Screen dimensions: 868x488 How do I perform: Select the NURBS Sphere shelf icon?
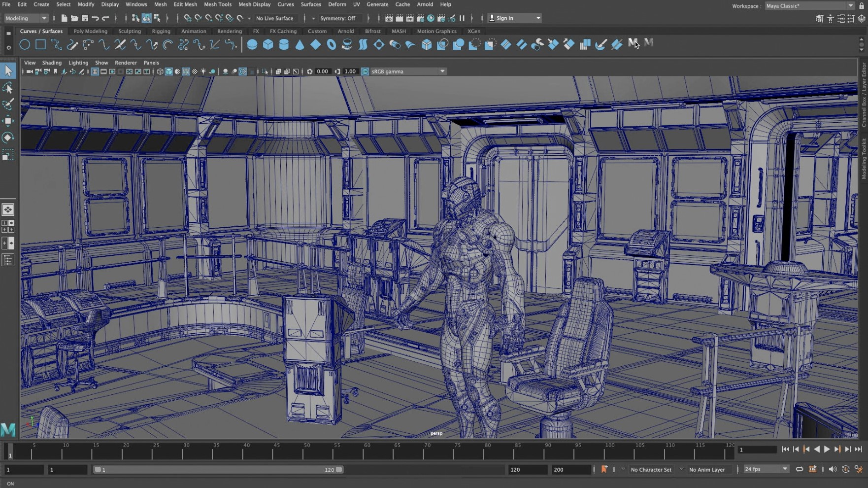[x=252, y=44]
